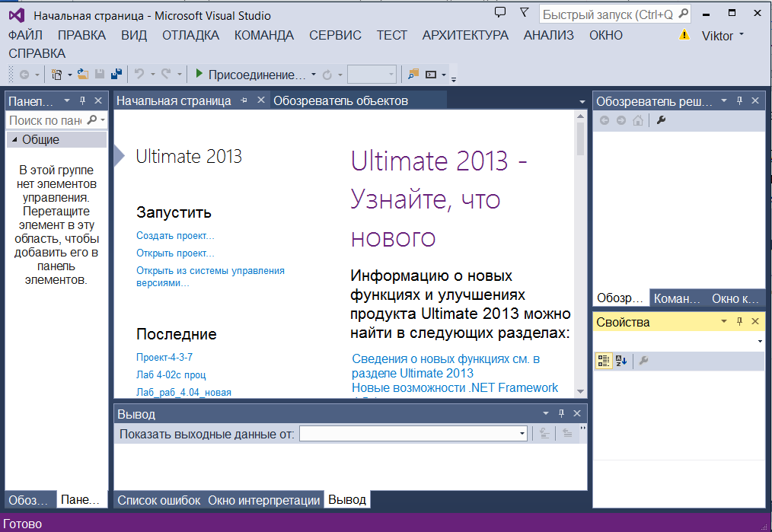Open the ОКНО menu
The height and width of the screenshot is (532, 772).
pyautogui.click(x=606, y=36)
